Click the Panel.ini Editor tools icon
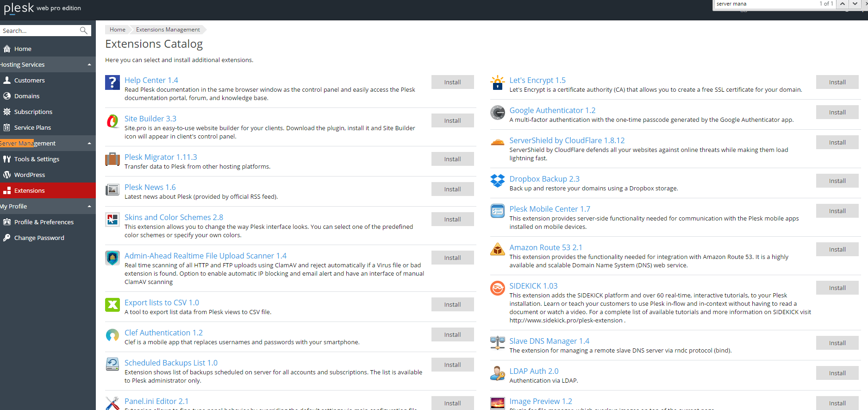Image resolution: width=868 pixels, height=410 pixels. coord(112,403)
